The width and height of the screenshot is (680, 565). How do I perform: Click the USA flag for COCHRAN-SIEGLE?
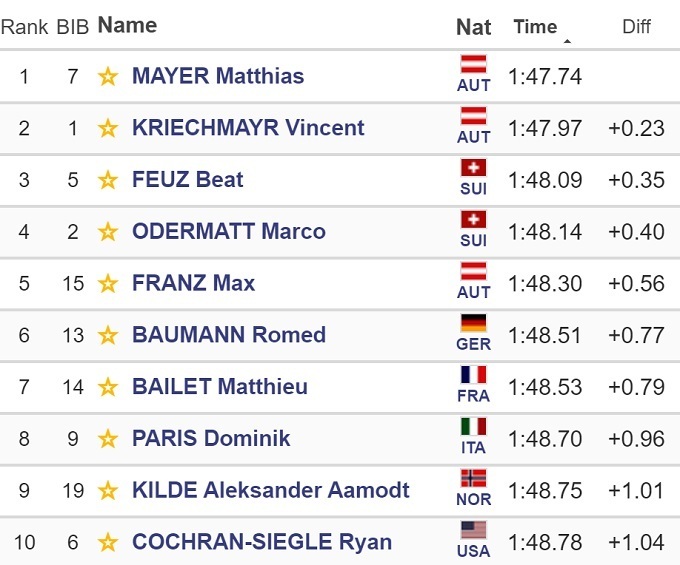point(473,530)
